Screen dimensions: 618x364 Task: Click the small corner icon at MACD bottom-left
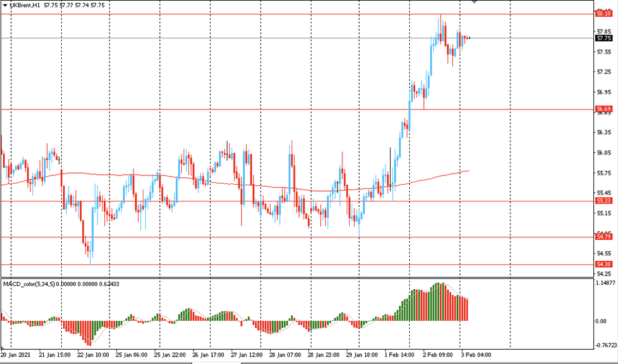tap(3, 347)
